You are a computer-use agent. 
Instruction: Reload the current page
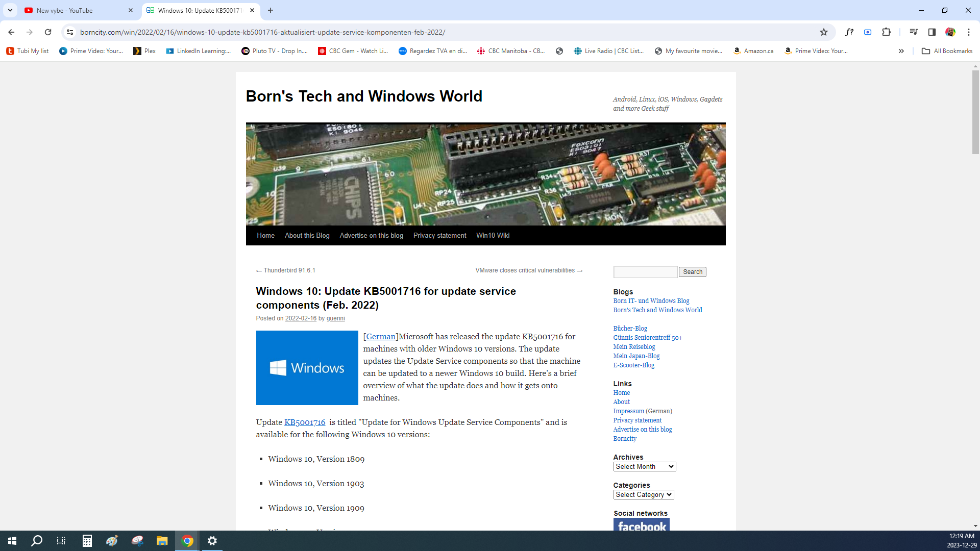point(48,32)
